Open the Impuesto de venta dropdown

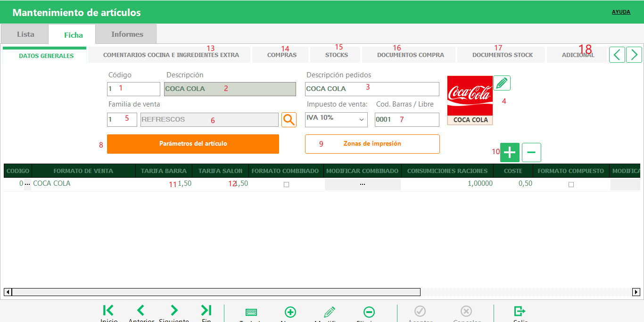(x=336, y=120)
